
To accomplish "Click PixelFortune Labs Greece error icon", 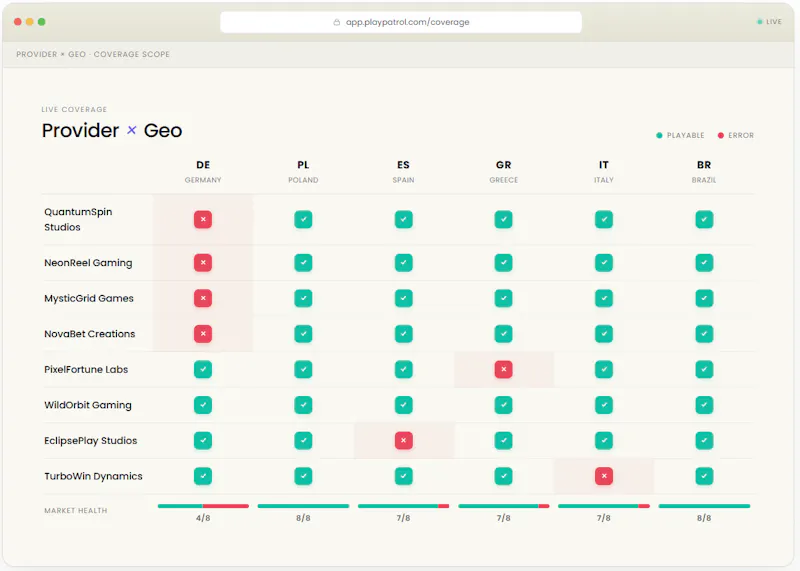I will click(x=504, y=369).
